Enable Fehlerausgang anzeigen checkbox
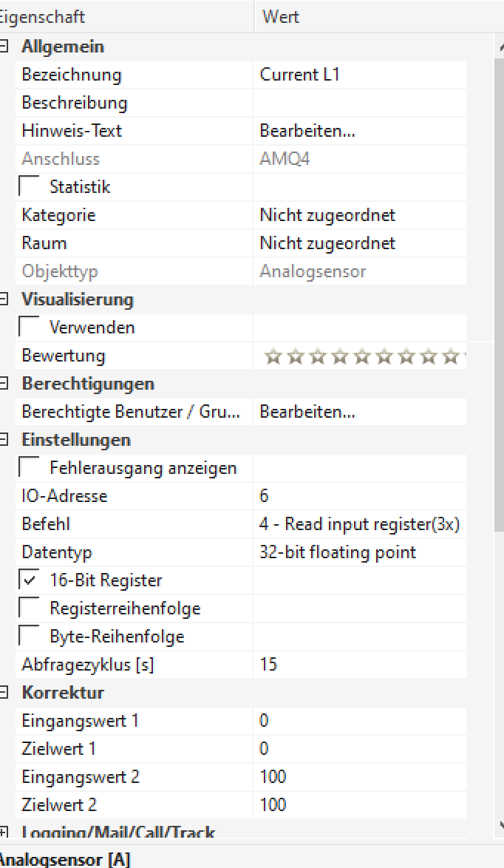The width and height of the screenshot is (504, 868). (x=30, y=468)
